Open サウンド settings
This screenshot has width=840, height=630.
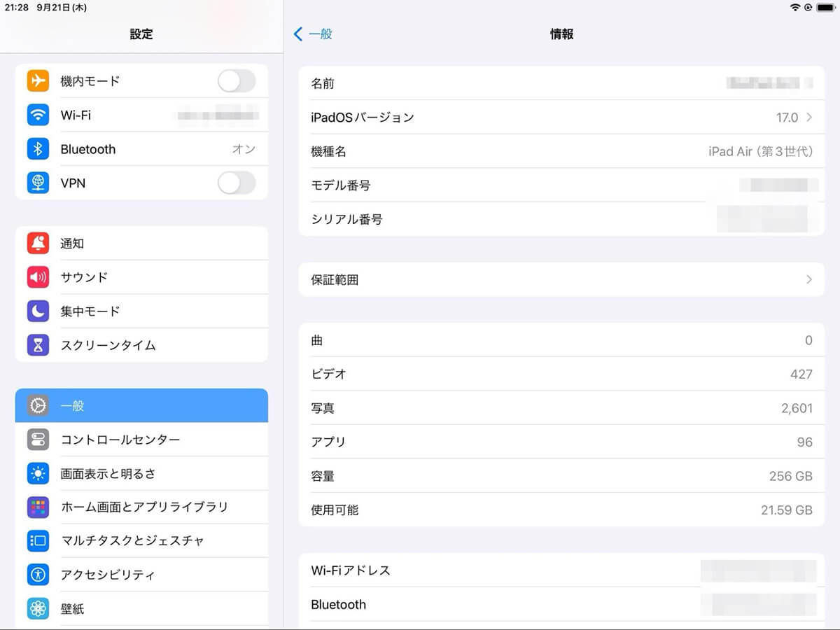(x=141, y=277)
